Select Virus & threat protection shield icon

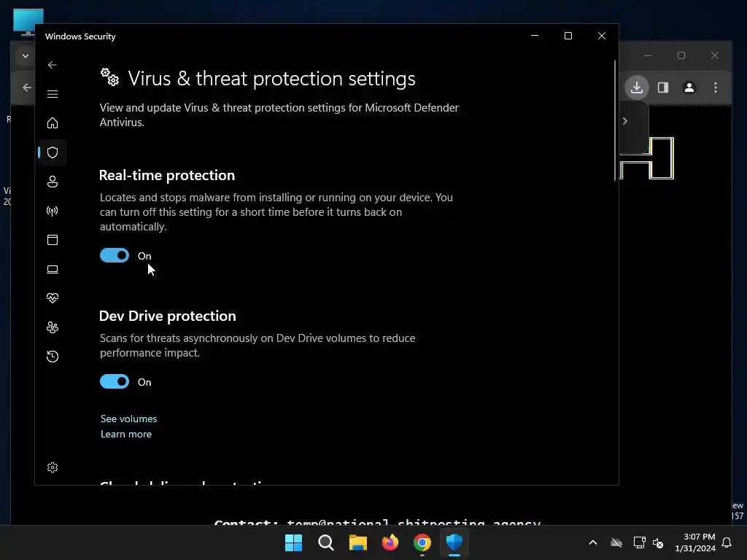[53, 152]
